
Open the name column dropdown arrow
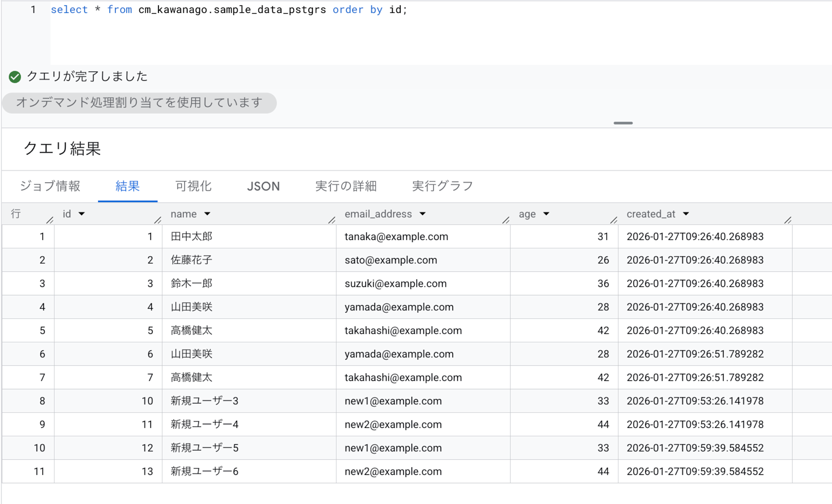207,214
